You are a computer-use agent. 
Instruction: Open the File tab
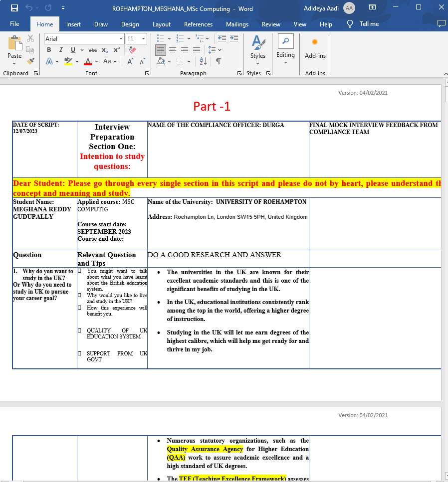pos(14,24)
